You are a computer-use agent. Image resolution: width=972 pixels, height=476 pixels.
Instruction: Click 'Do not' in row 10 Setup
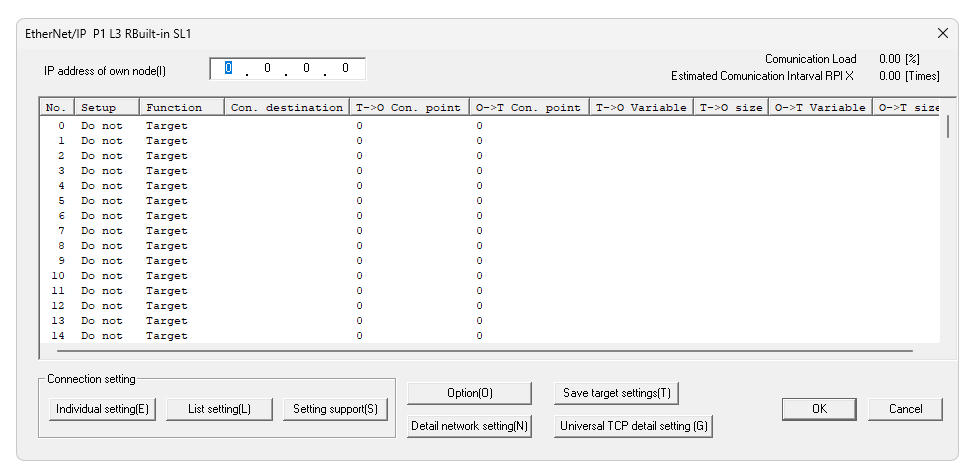pos(102,276)
